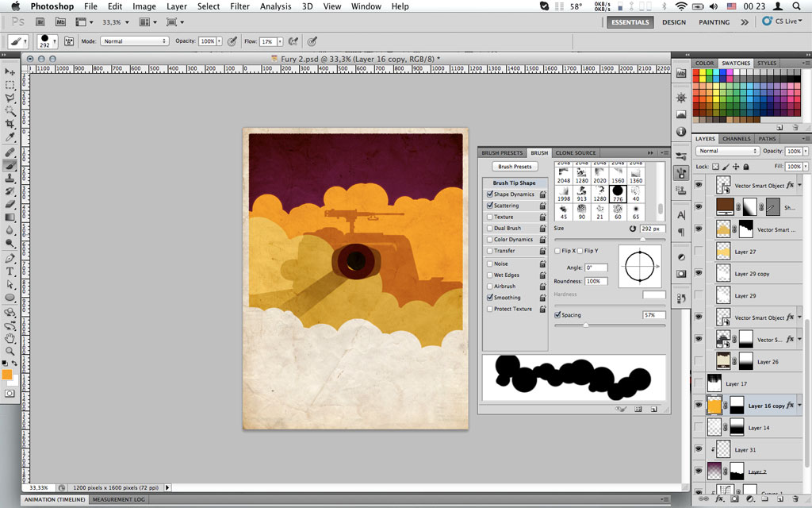Select the Clone Stamp tool
The image size is (812, 508).
tap(10, 178)
